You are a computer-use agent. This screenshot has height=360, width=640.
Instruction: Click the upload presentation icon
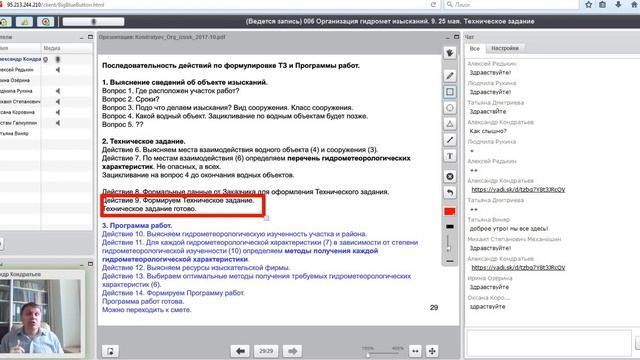(110, 351)
